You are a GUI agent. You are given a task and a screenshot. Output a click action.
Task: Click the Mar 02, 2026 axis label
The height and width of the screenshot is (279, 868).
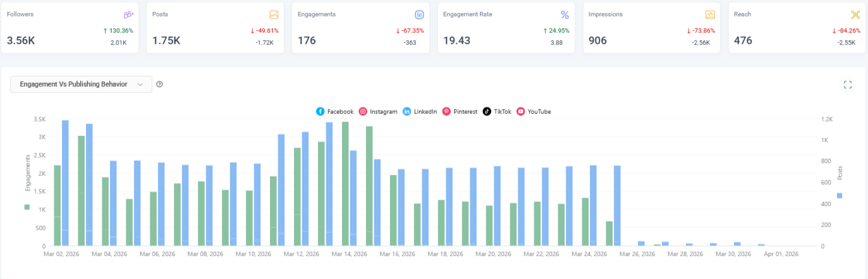point(61,254)
